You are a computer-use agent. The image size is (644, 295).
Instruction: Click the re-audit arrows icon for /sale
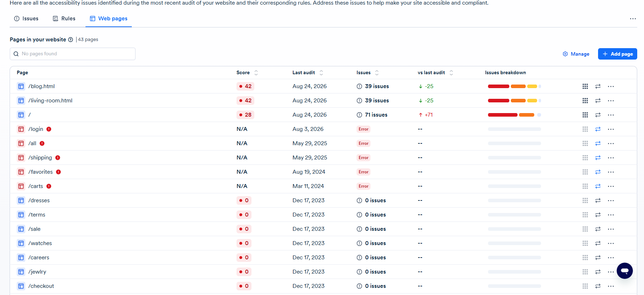pos(598,229)
